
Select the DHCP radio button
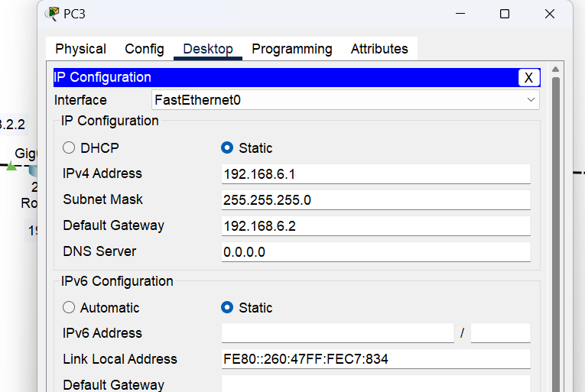click(x=70, y=147)
